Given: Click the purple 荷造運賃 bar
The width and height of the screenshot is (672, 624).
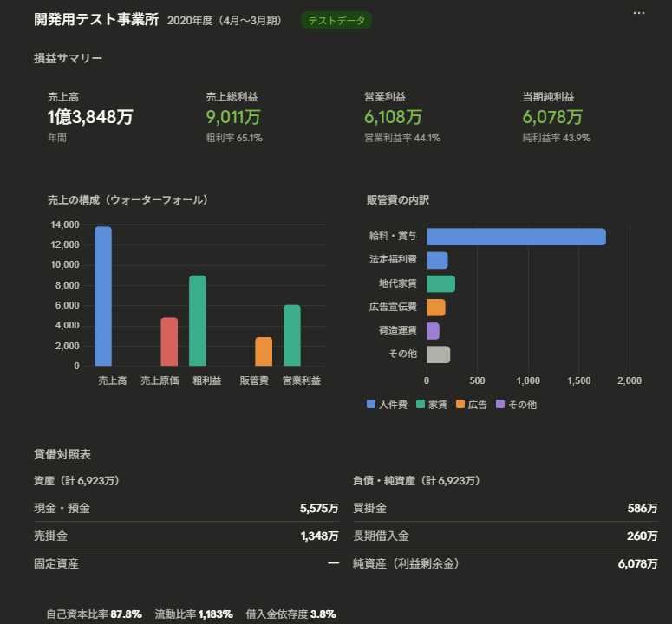Looking at the screenshot, I should [x=433, y=331].
